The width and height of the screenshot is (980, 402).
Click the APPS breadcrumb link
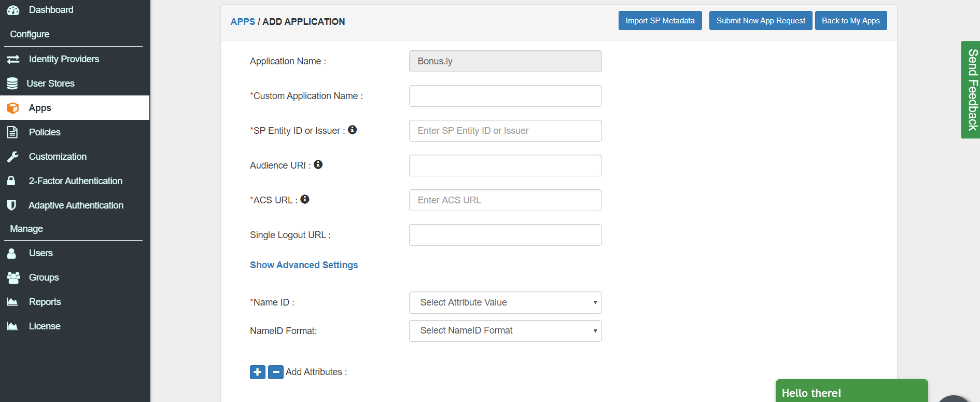[x=243, y=22]
